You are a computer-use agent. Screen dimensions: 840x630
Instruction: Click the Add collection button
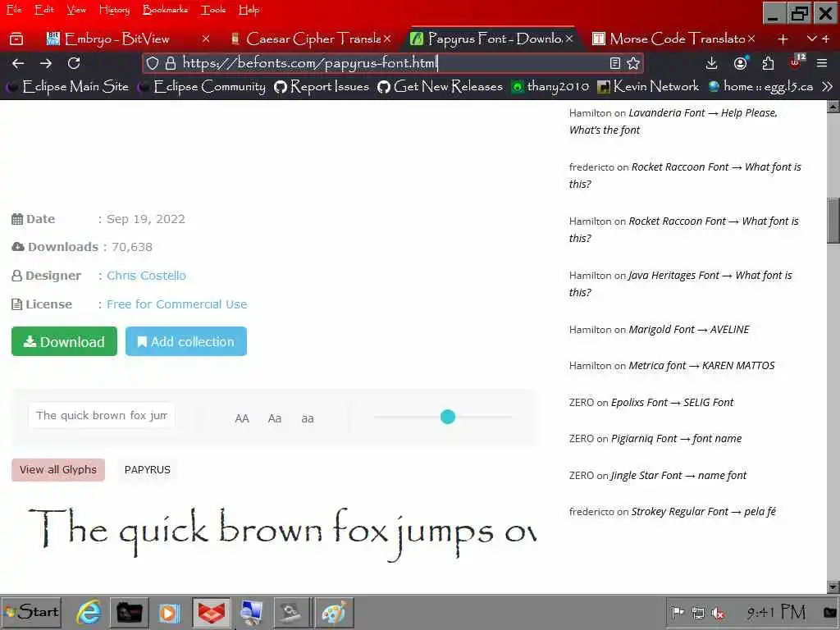(x=186, y=341)
